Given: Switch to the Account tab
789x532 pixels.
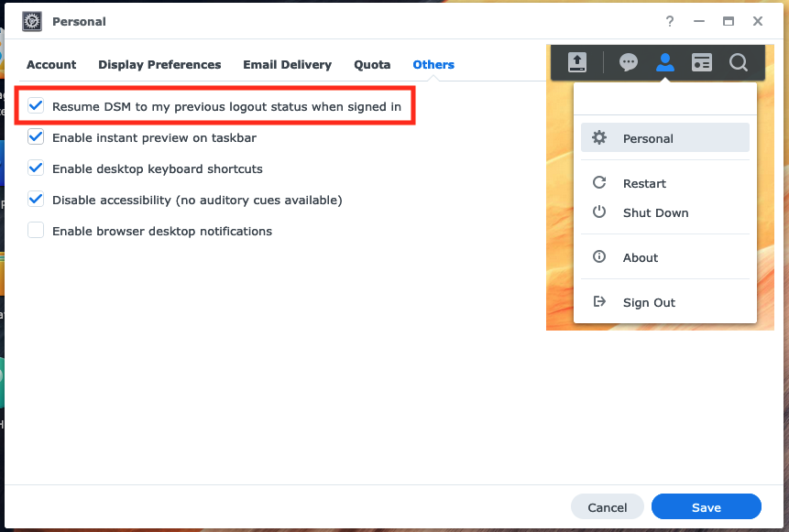Looking at the screenshot, I should [51, 65].
